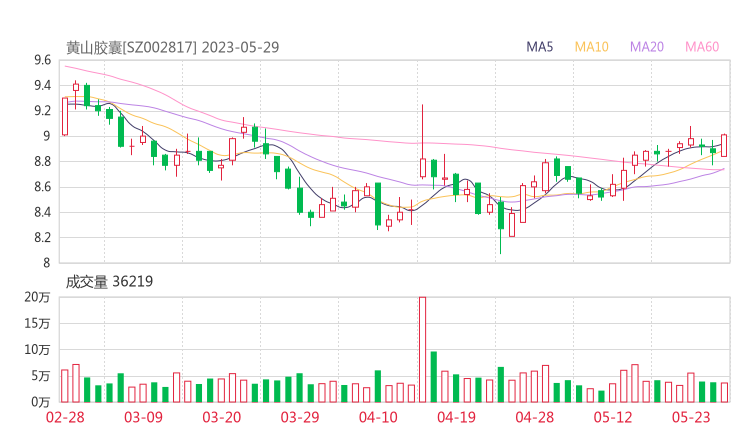
Task: Select the 05-12 date axis label
Action: coord(613,417)
